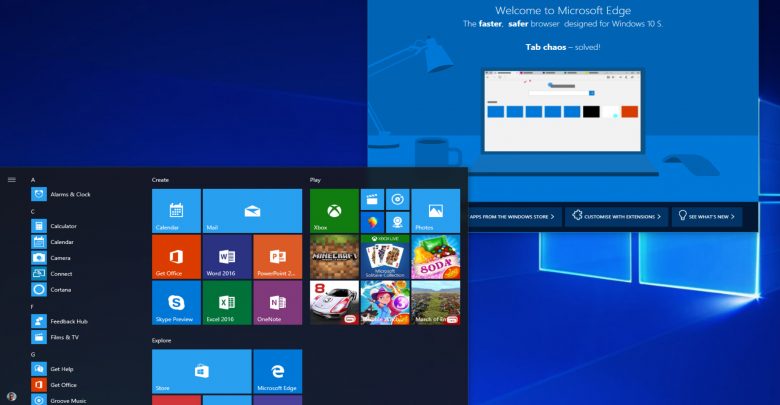
Task: Click the Play group heading
Action: click(315, 180)
